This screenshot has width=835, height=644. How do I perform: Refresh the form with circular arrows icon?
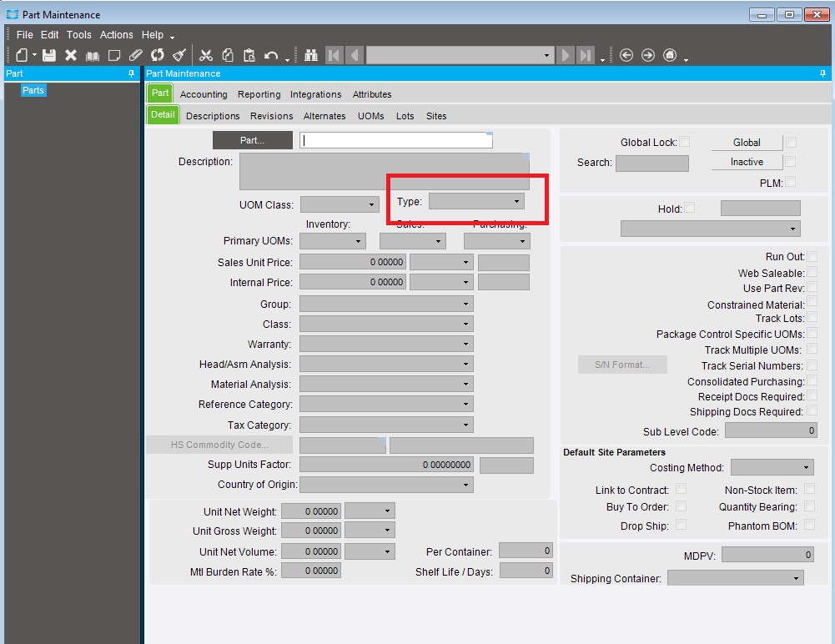coord(157,55)
